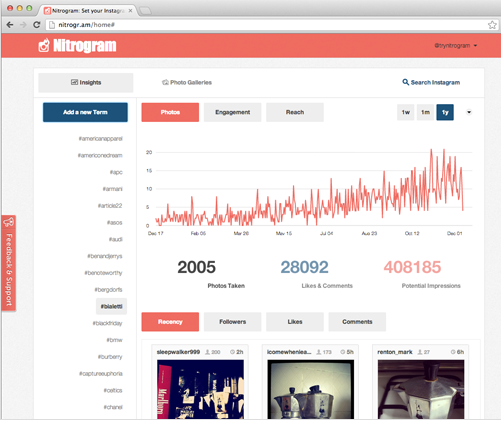Select the #benoteworthy term
The height and width of the screenshot is (421, 501).
tap(103, 273)
